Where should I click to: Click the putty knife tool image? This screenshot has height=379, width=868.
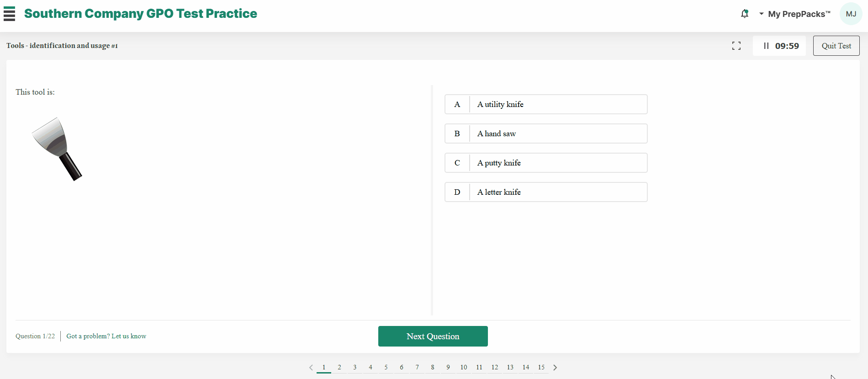[x=57, y=149]
